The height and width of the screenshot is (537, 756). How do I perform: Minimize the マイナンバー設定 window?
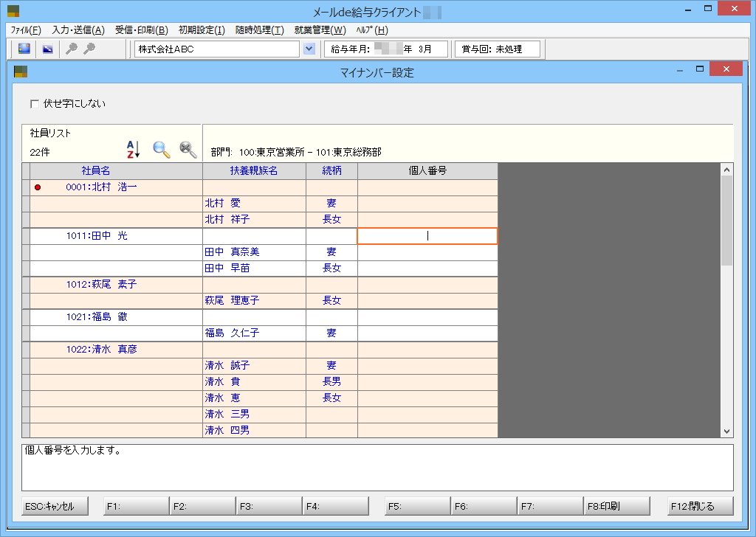pyautogui.click(x=680, y=70)
